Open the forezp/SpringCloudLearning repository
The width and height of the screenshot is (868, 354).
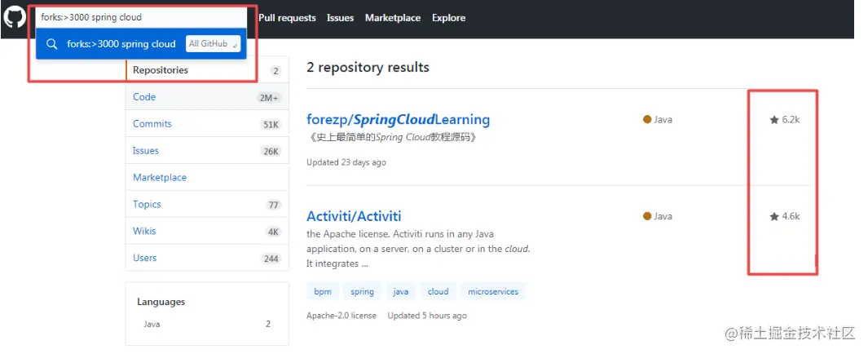[398, 119]
